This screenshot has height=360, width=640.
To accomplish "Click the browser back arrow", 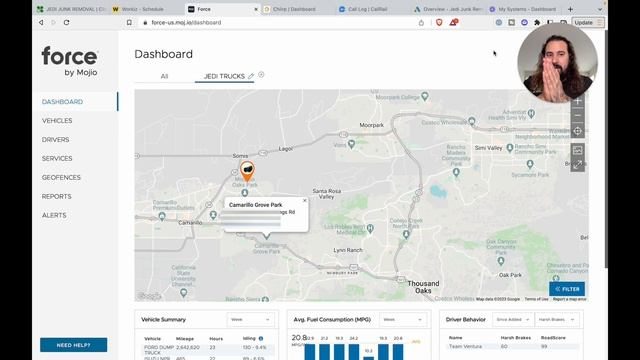I will click(41, 22).
